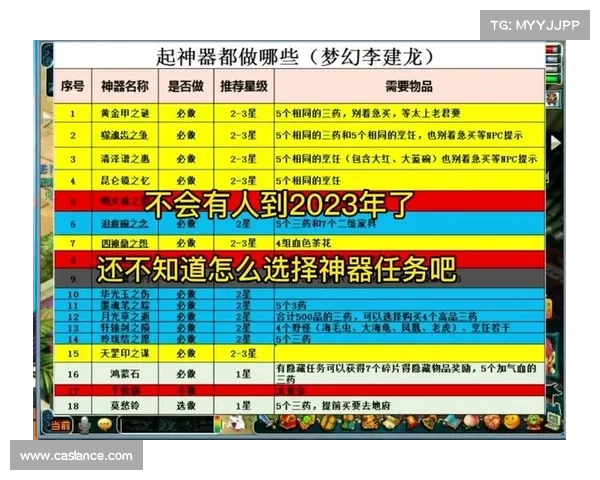Click the 推荐星级 column header
The image size is (600, 480).
coord(244,86)
